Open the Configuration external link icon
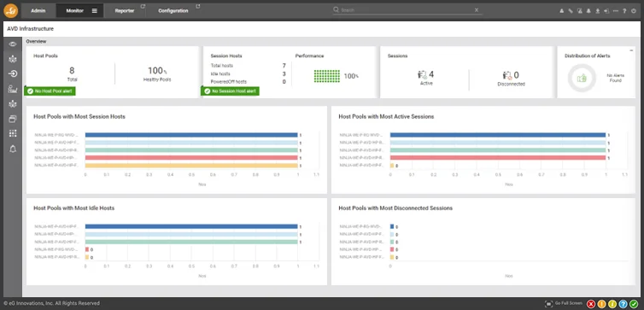 pos(198,6)
